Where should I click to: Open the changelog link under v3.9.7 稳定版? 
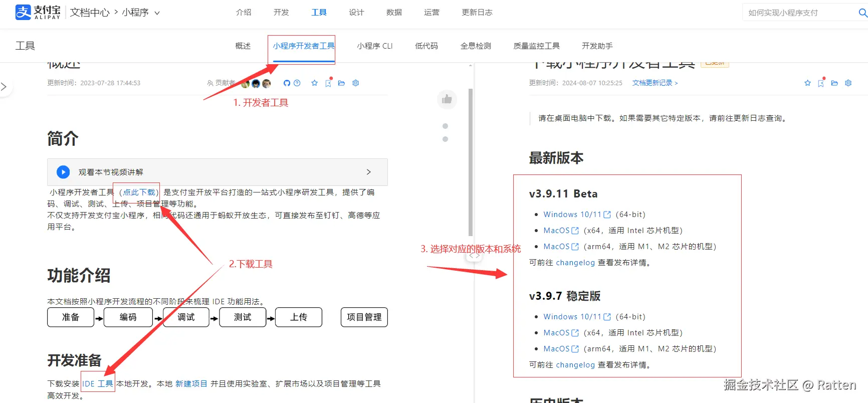coord(575,365)
